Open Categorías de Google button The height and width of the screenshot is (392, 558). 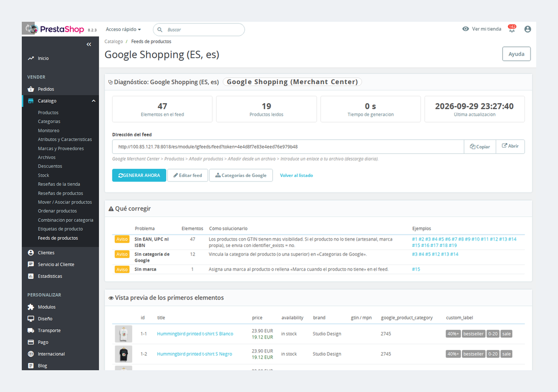pyautogui.click(x=241, y=175)
